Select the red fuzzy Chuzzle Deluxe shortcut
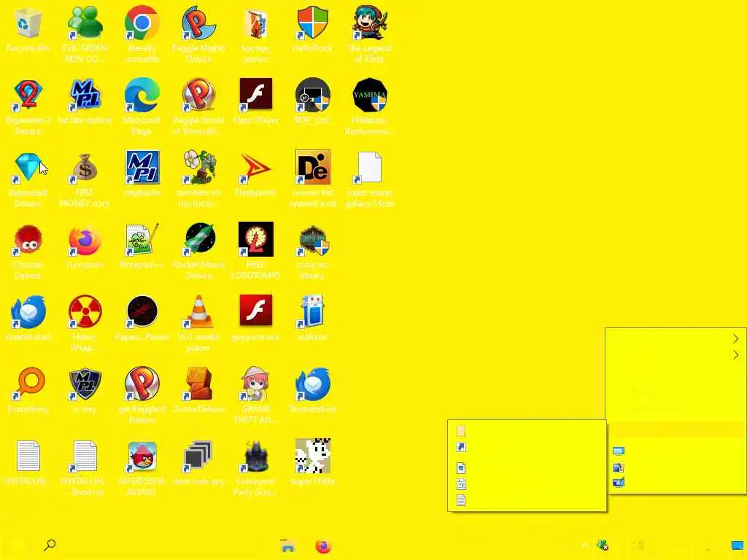The width and height of the screenshot is (747, 560). (x=28, y=239)
